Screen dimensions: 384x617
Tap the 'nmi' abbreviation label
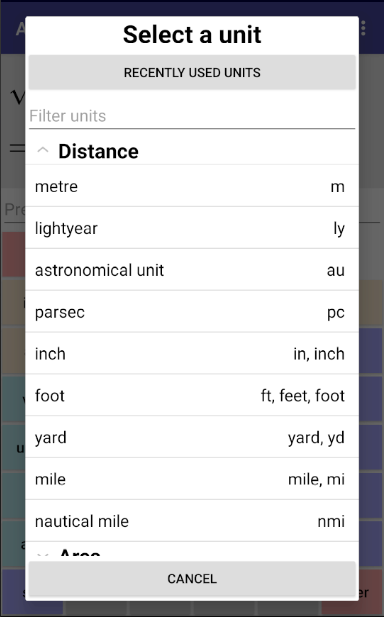(x=331, y=521)
